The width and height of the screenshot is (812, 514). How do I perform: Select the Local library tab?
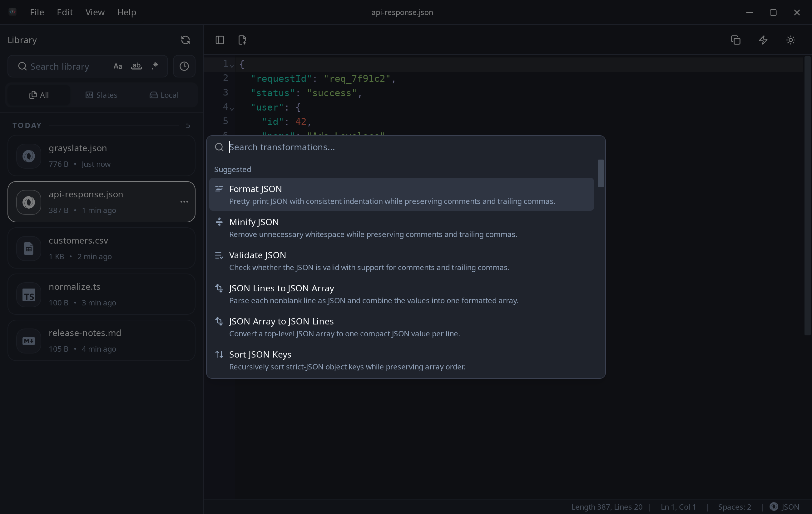click(164, 95)
